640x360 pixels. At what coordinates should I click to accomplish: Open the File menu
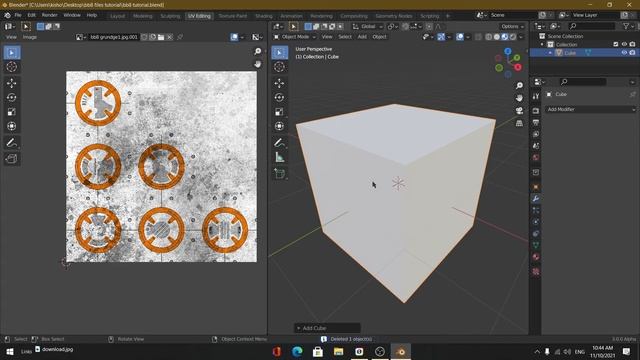(18, 15)
